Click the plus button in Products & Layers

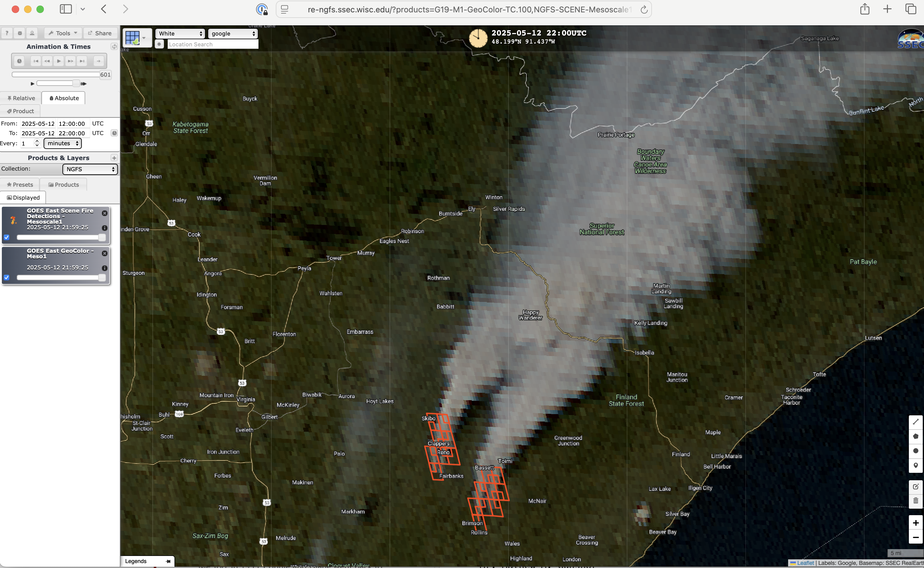click(114, 158)
